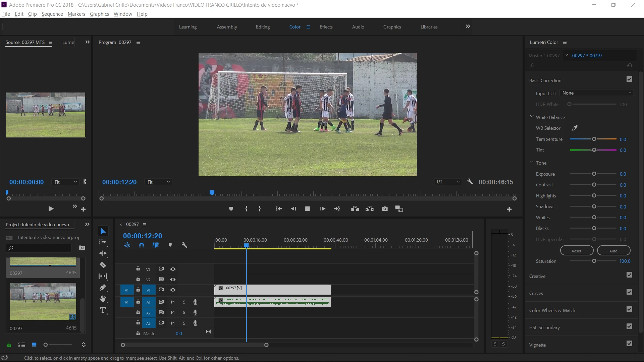
Task: Adjust the Temperature slider handle
Action: pos(594,139)
